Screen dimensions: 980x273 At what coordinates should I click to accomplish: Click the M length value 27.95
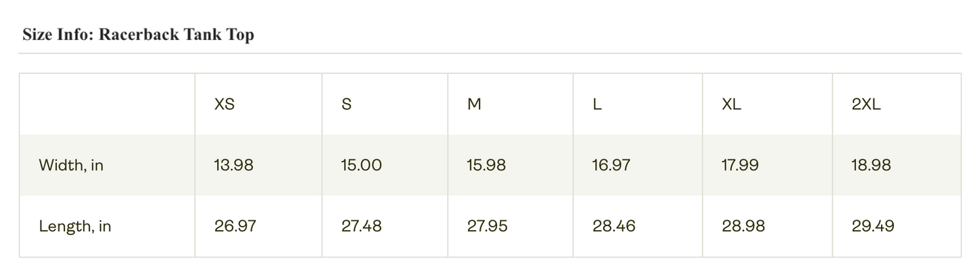487,226
